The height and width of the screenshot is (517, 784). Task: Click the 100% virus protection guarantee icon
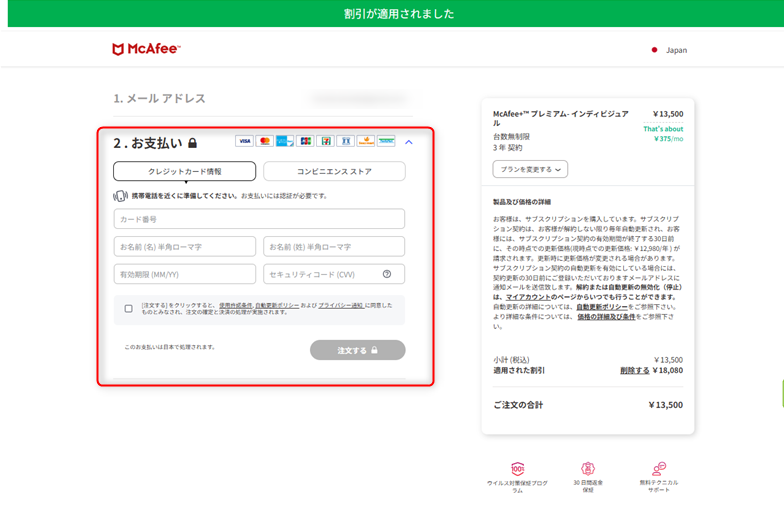(518, 469)
